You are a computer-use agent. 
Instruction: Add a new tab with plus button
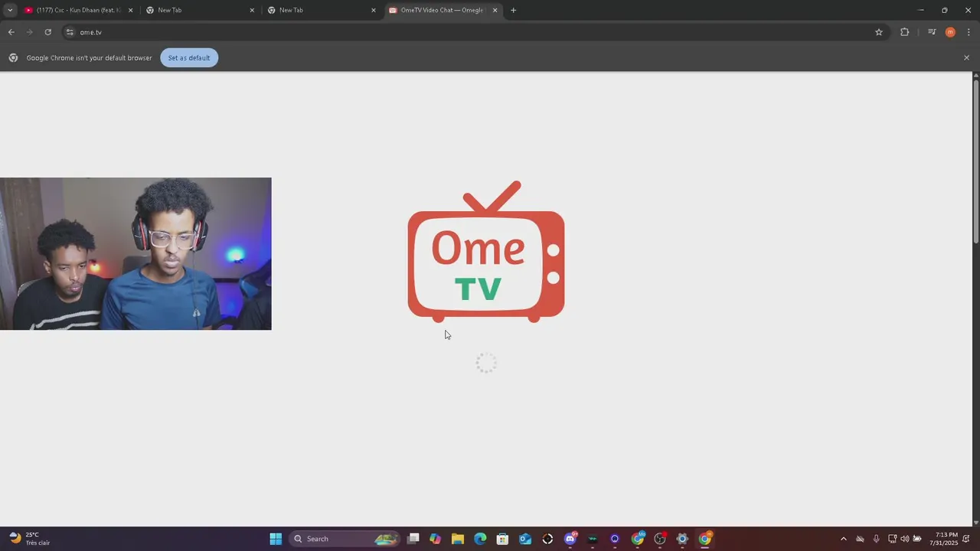coord(513,10)
